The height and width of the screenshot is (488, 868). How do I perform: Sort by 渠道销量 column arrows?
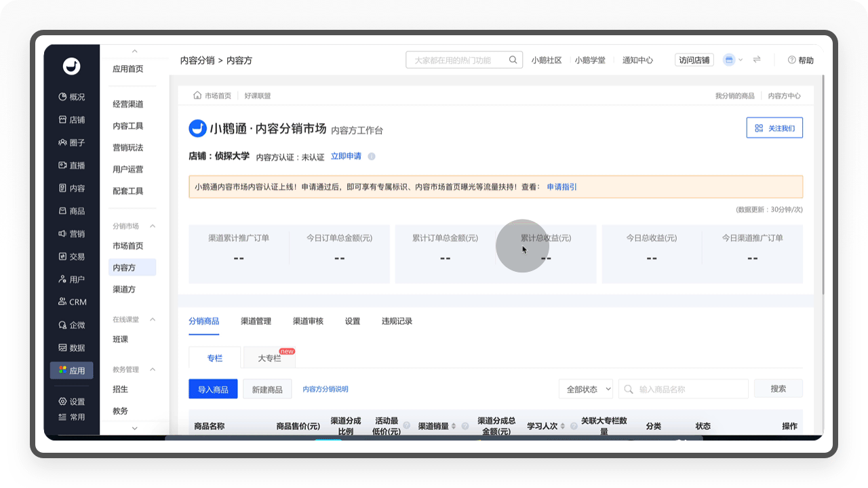454,426
